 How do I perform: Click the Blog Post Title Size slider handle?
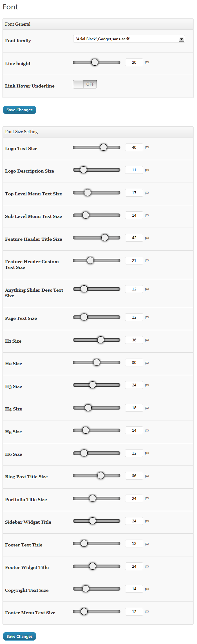[100, 475]
